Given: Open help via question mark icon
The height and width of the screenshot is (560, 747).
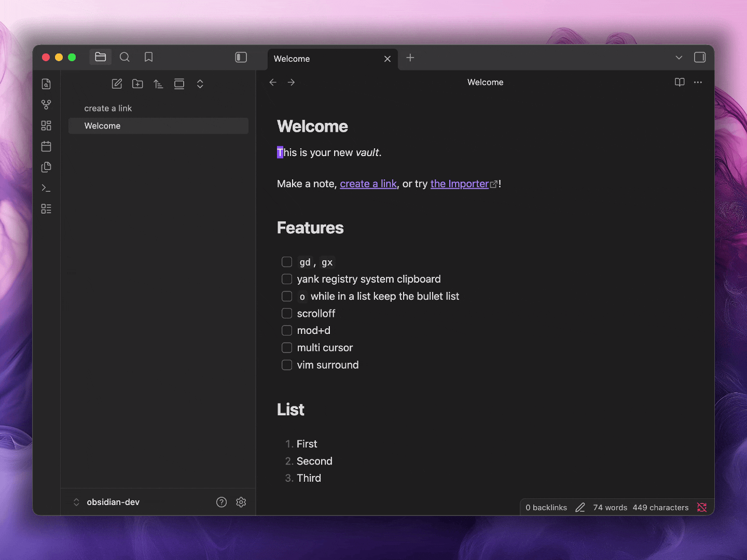Looking at the screenshot, I should (222, 502).
